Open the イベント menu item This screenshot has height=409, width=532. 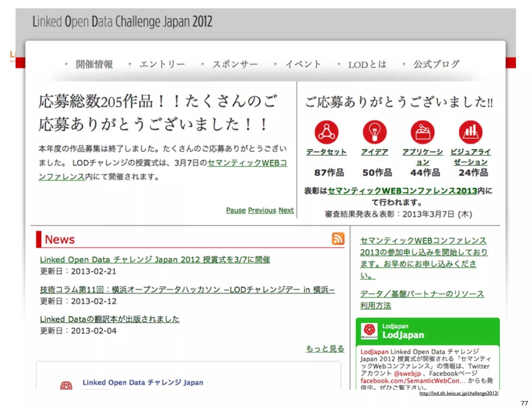click(x=303, y=64)
